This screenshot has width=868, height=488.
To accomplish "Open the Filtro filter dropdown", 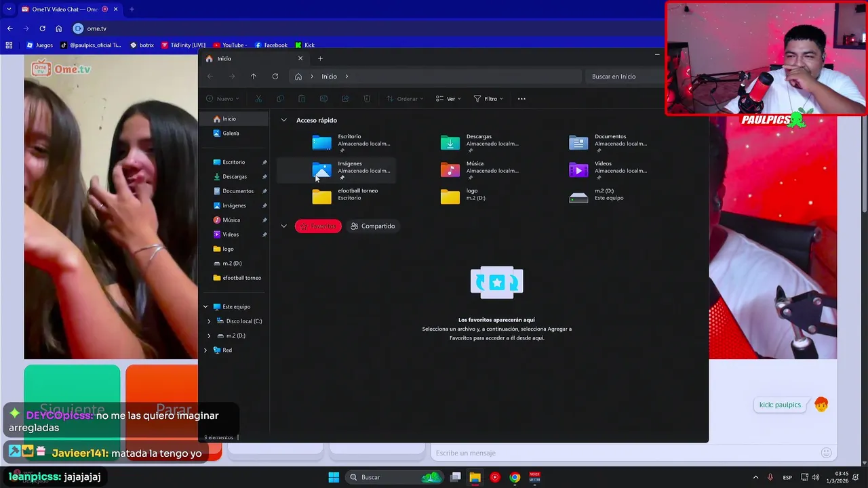I will click(488, 99).
